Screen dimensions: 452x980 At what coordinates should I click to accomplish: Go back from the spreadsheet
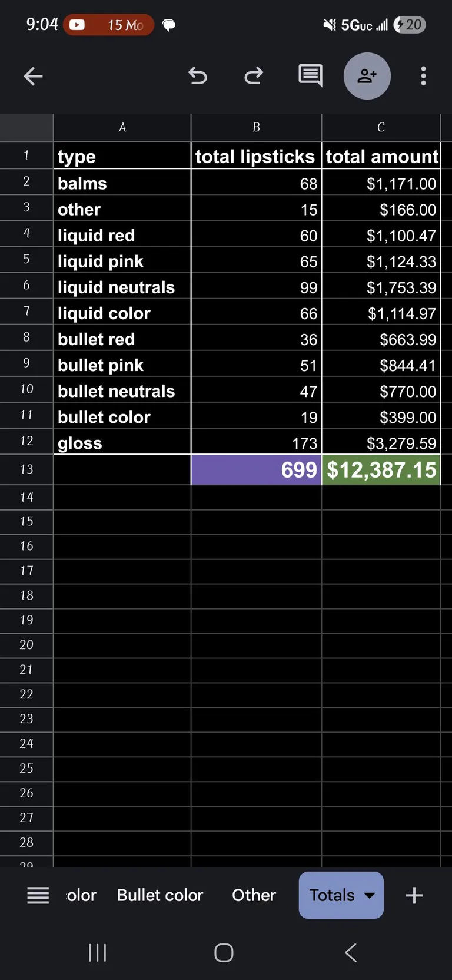tap(33, 76)
